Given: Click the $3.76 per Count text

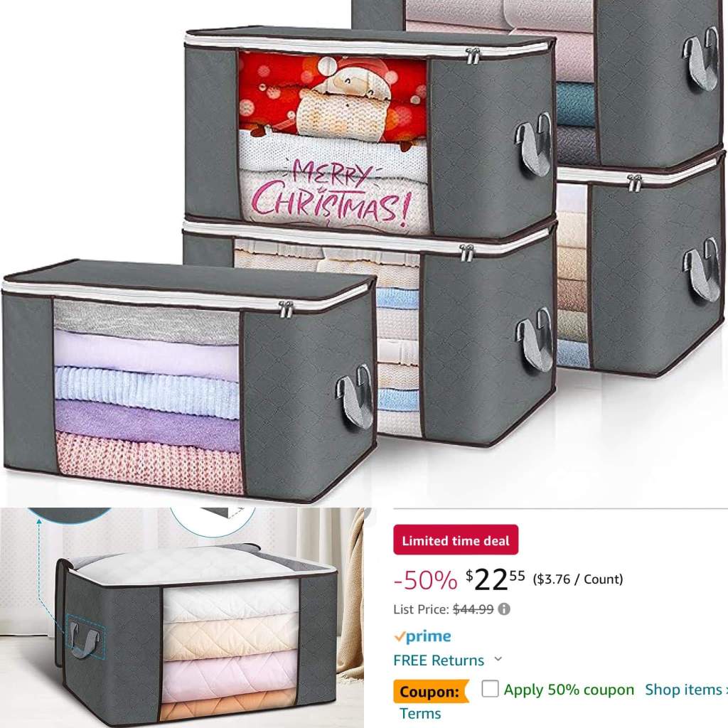Looking at the screenshot, I should [x=578, y=579].
